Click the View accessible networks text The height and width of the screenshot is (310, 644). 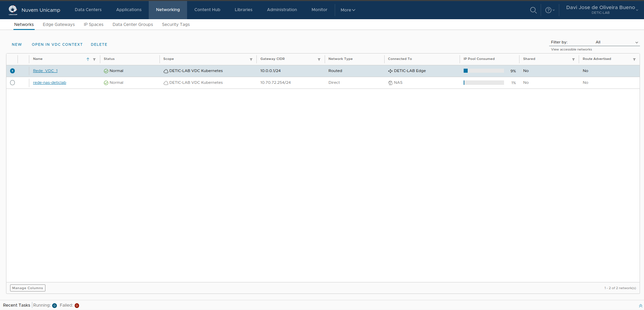[x=571, y=49]
